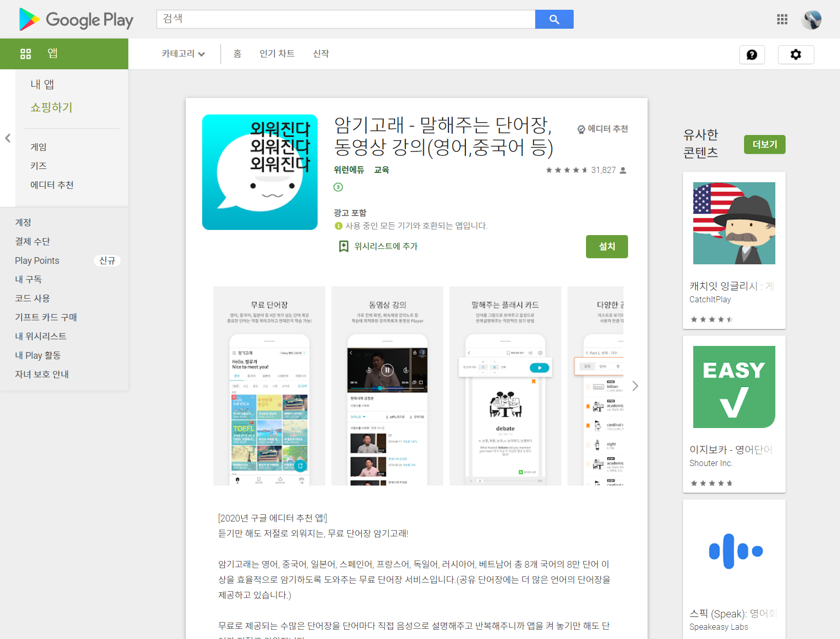Open the Google apps grid icon
Image resolution: width=840 pixels, height=639 pixels.
782,20
